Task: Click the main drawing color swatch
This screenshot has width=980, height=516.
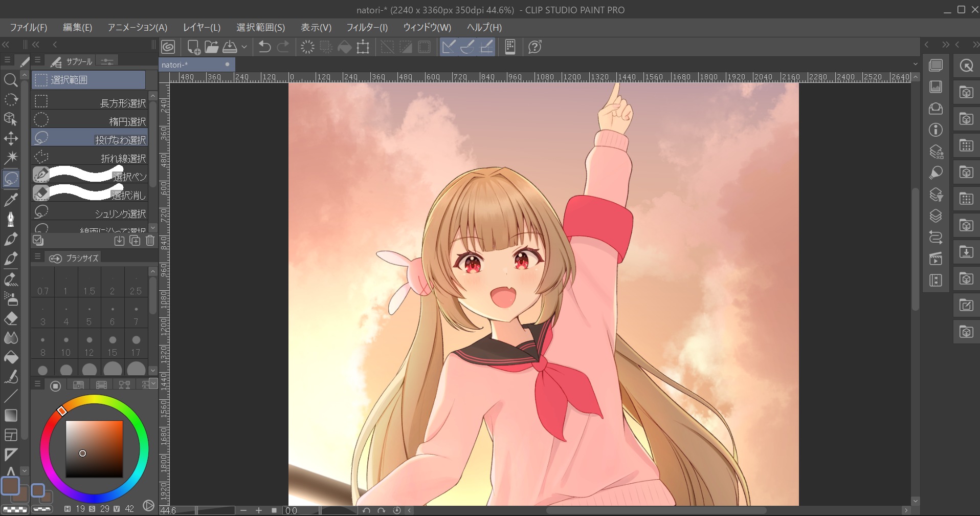Action: 10,485
